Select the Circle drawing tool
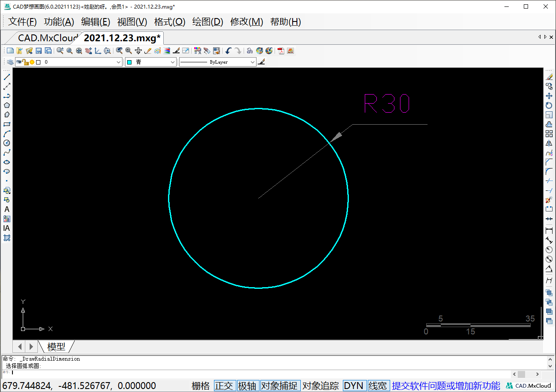This screenshot has width=556, height=392. [x=7, y=143]
